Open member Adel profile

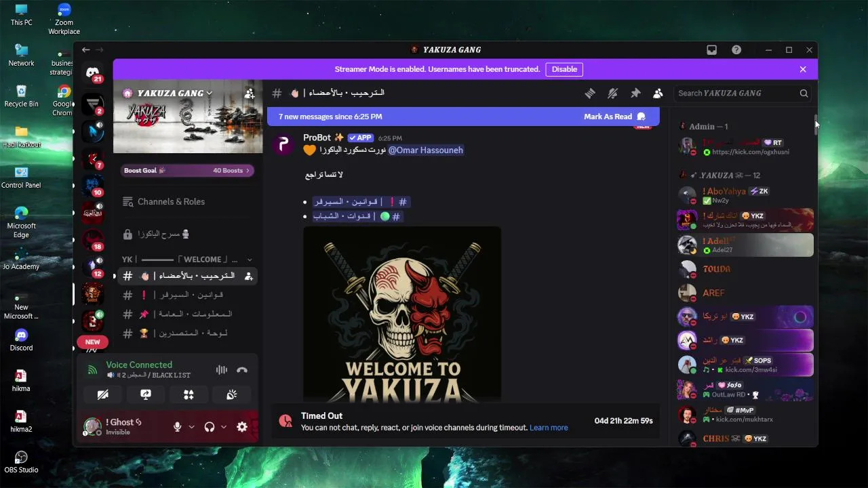(x=745, y=245)
